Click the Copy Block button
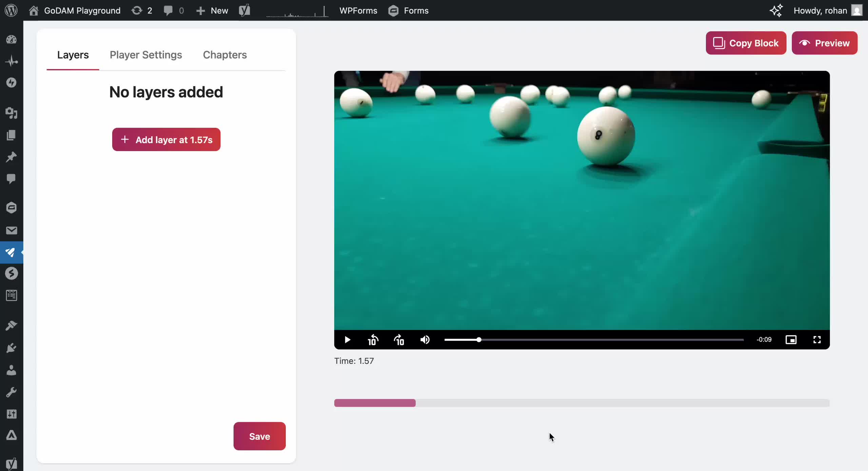The width and height of the screenshot is (868, 471). 746,43
